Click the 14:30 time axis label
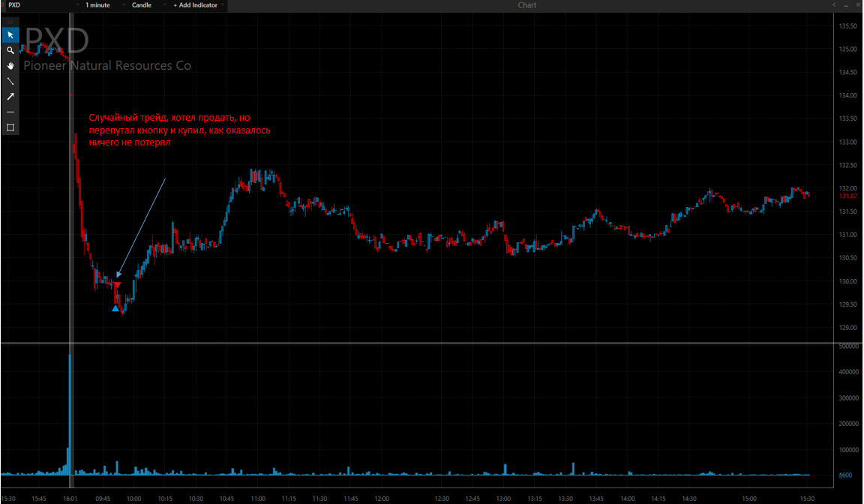Screen dimensions: 864x504 coord(689,499)
